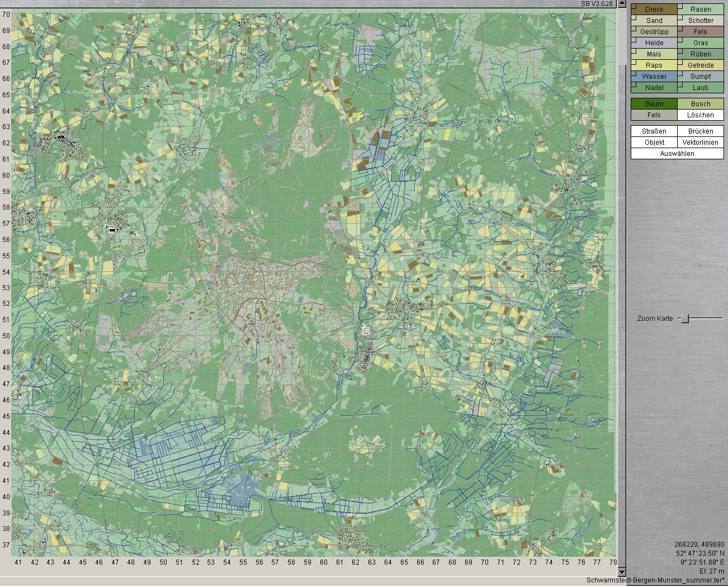Toggle the checkbox on the Heide swatch

(634, 40)
